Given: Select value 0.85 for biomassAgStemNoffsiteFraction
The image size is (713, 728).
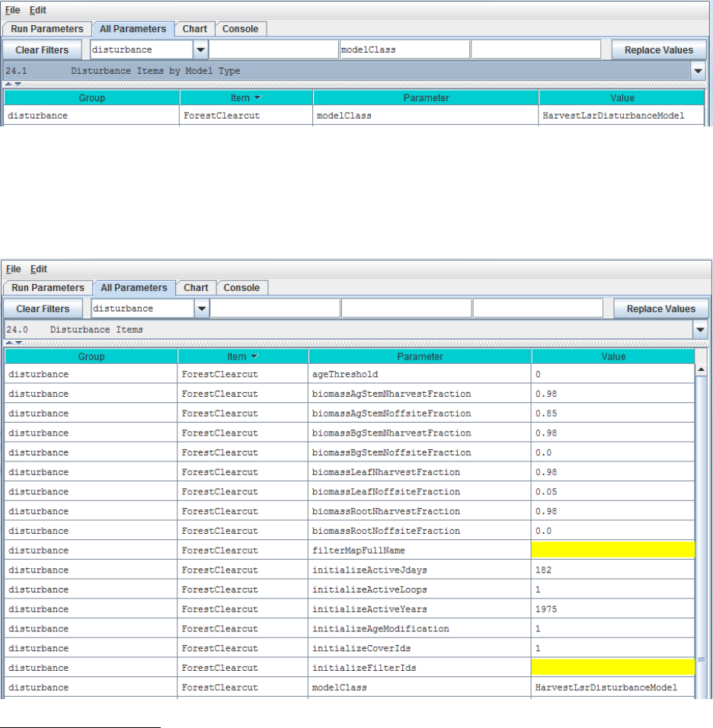Looking at the screenshot, I should 613,413.
